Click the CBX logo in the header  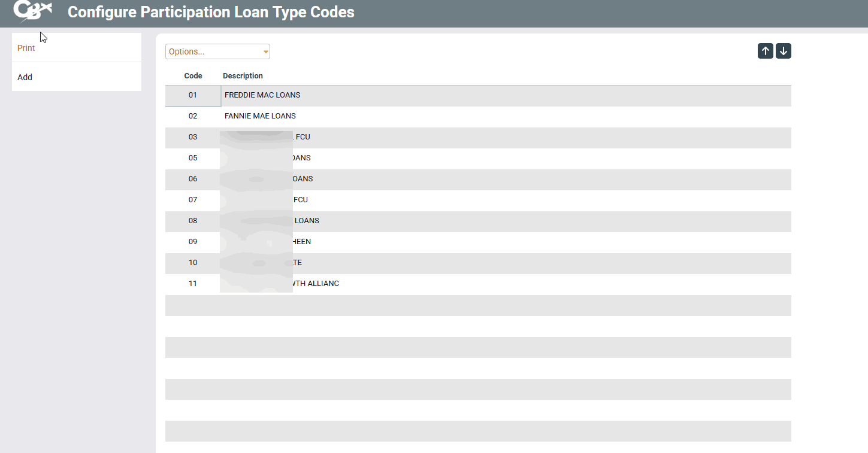pyautogui.click(x=32, y=11)
